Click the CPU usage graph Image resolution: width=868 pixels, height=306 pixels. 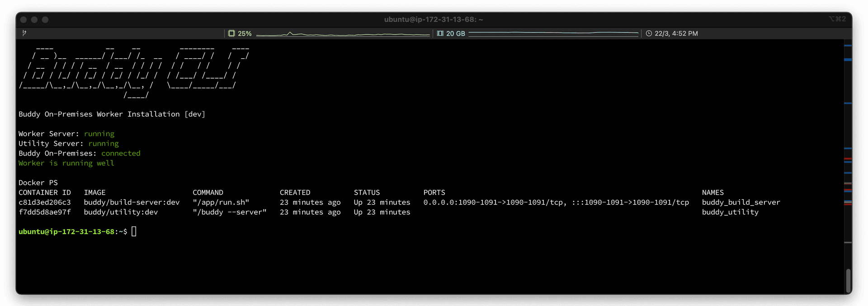[x=342, y=34]
